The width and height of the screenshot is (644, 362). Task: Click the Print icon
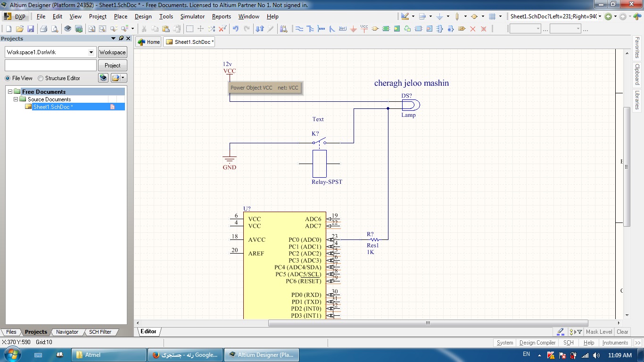(x=44, y=29)
